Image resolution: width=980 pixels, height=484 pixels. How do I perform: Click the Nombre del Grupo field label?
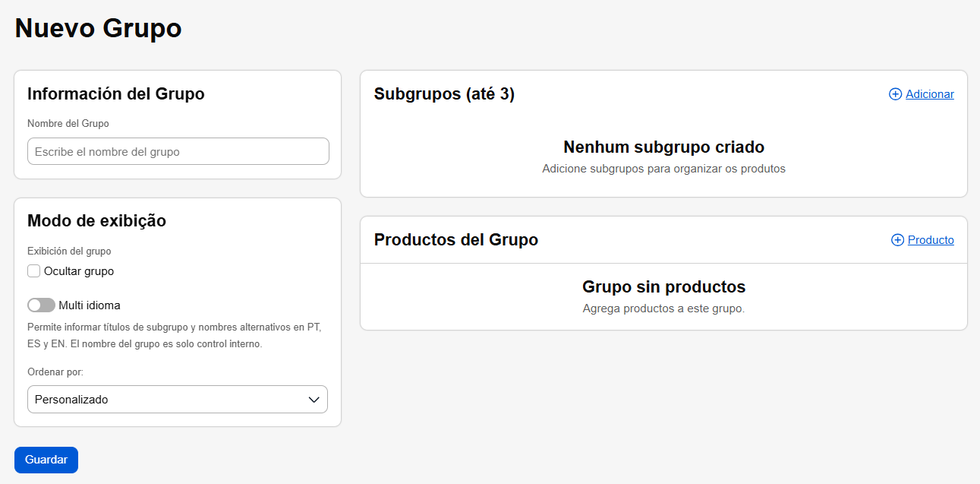point(68,123)
